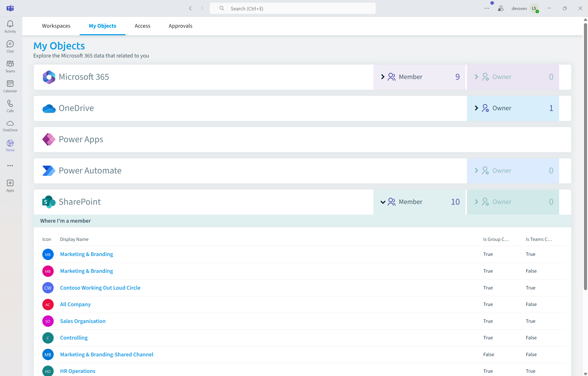Click the My Objects page heading

(59, 46)
